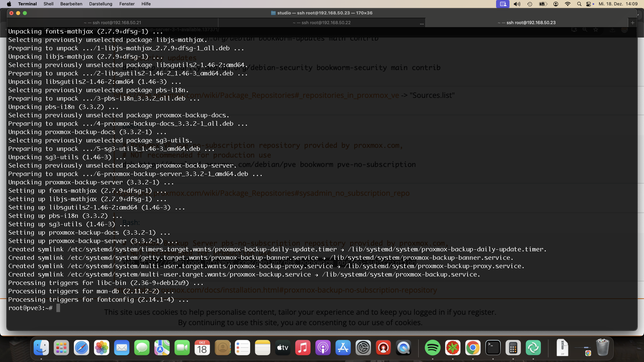Select the ssh root@192.168.50.22 terminal tab
Viewport: 644px width, 362px height.
(x=322, y=22)
